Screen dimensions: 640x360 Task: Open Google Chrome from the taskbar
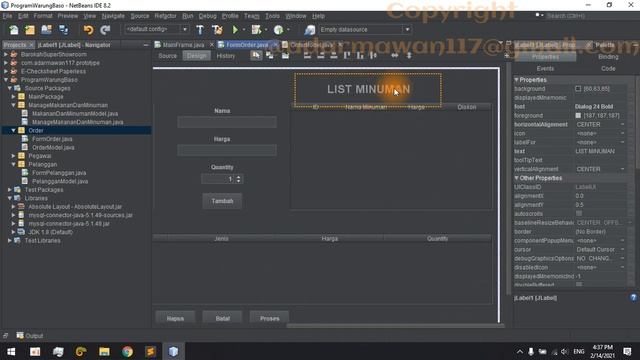(x=127, y=351)
